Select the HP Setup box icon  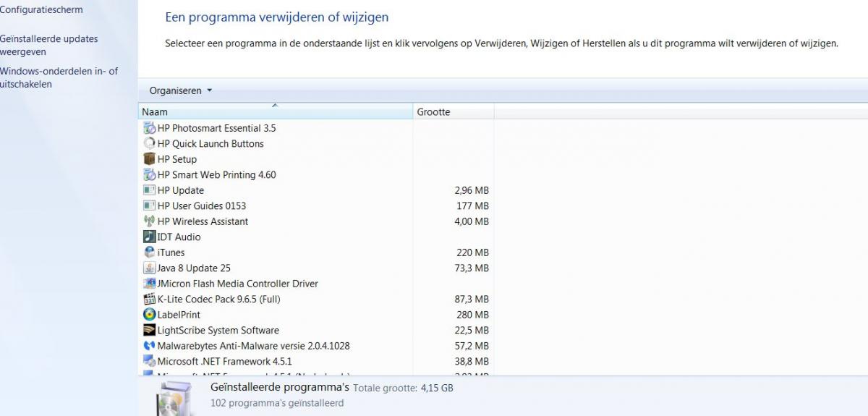pos(150,159)
